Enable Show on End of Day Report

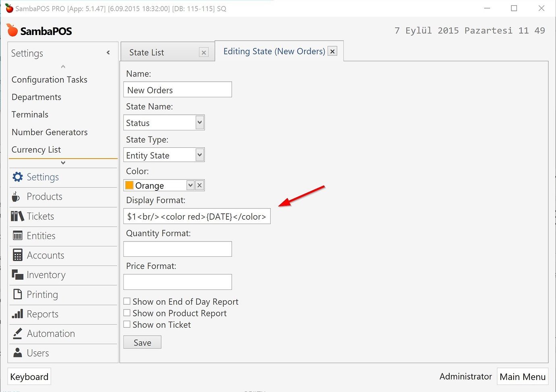127,301
